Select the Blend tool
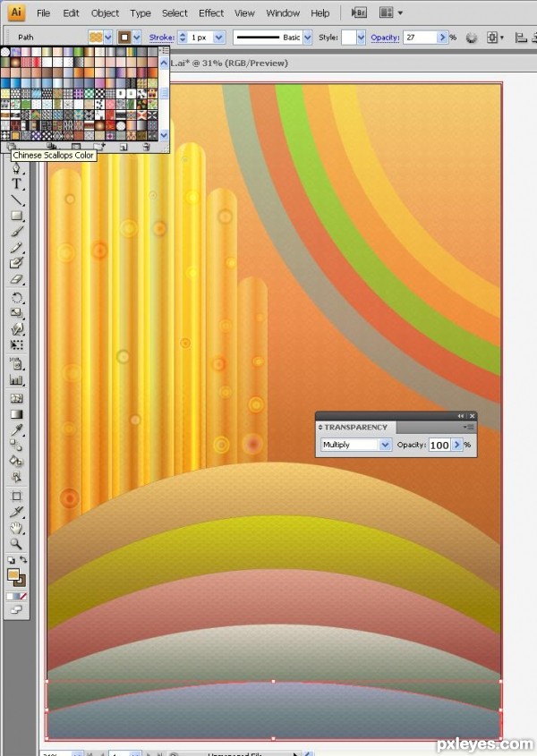Viewport: 537px width, 756px height. click(16, 446)
